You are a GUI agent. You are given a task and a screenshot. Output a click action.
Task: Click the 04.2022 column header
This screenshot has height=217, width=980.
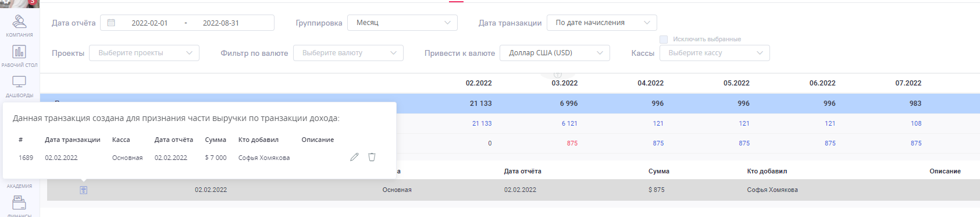click(651, 83)
